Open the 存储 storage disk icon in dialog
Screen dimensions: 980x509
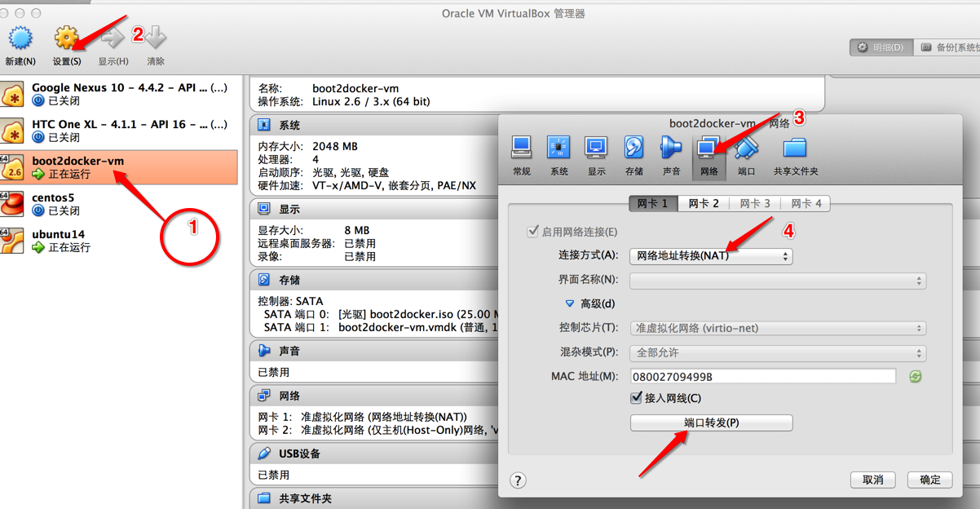coord(634,148)
